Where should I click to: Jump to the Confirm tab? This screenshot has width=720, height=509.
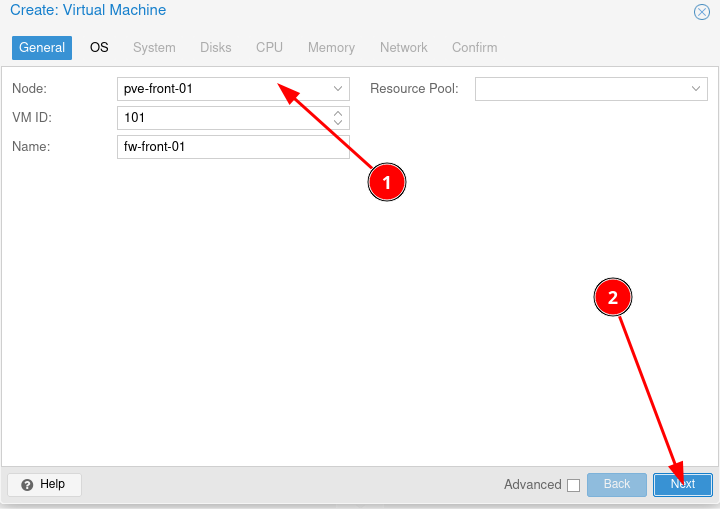pyautogui.click(x=474, y=48)
